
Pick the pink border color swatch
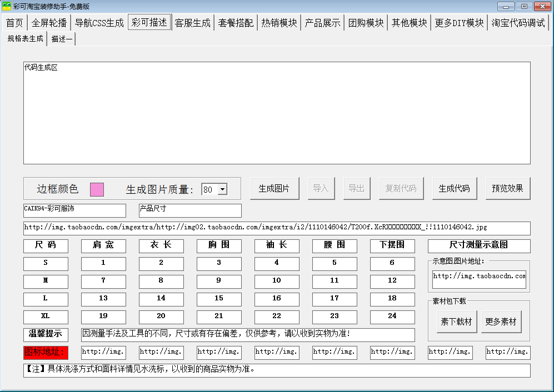[97, 189]
